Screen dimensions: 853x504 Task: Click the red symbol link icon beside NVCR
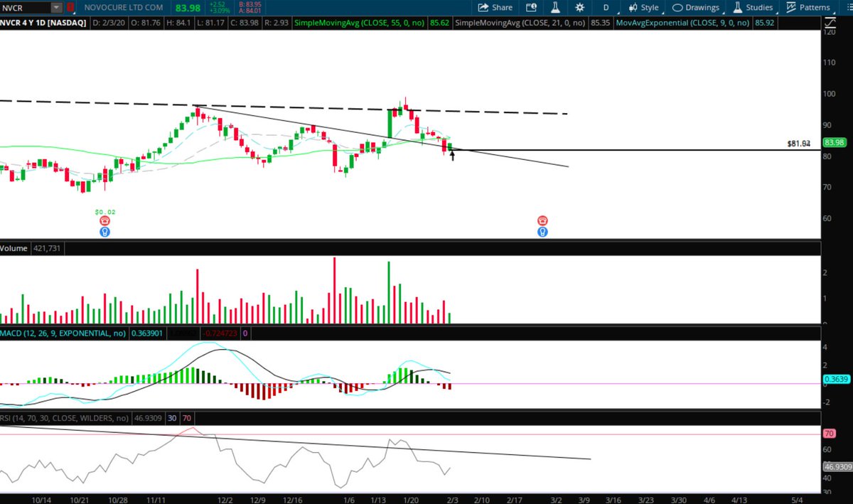70,7
